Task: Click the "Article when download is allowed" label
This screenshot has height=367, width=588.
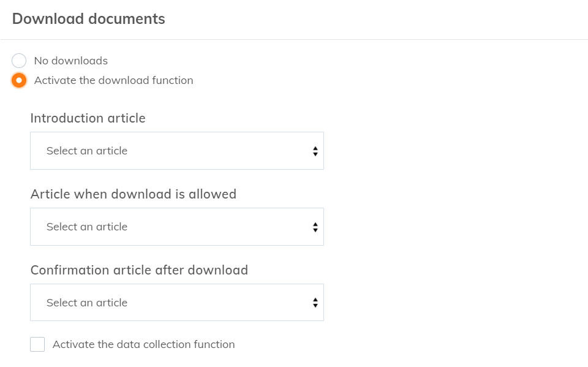Action: click(134, 194)
